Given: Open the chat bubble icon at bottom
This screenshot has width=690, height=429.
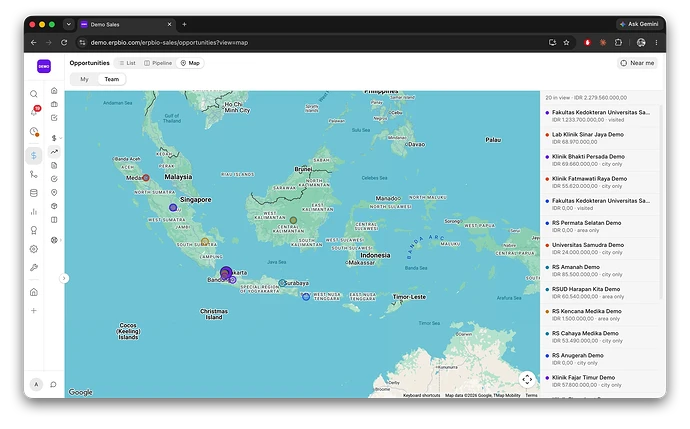Looking at the screenshot, I should (53, 385).
